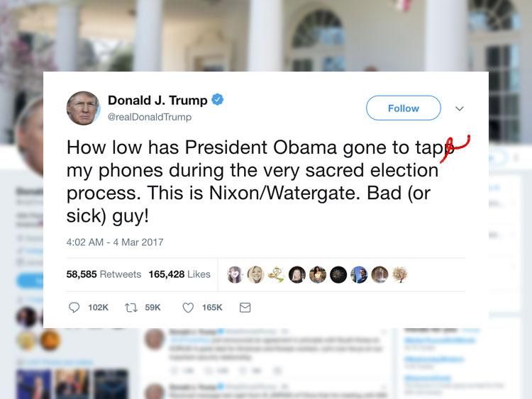Open the 58,585 Retweets list

[104, 274]
